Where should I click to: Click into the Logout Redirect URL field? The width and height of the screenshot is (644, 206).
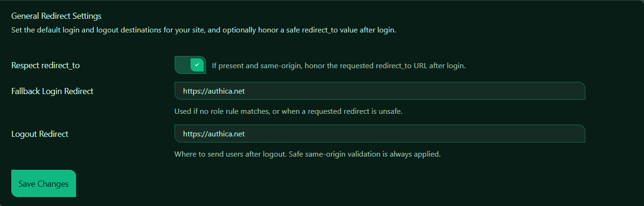click(379, 134)
